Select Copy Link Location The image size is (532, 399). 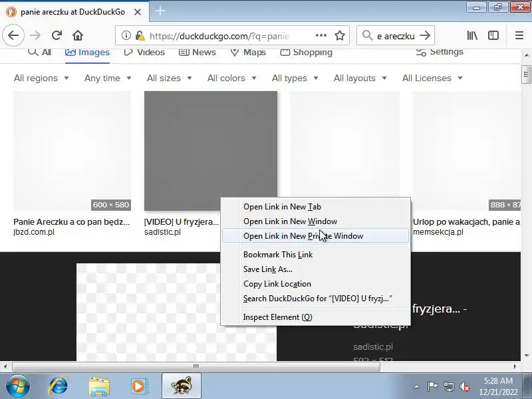point(315,284)
